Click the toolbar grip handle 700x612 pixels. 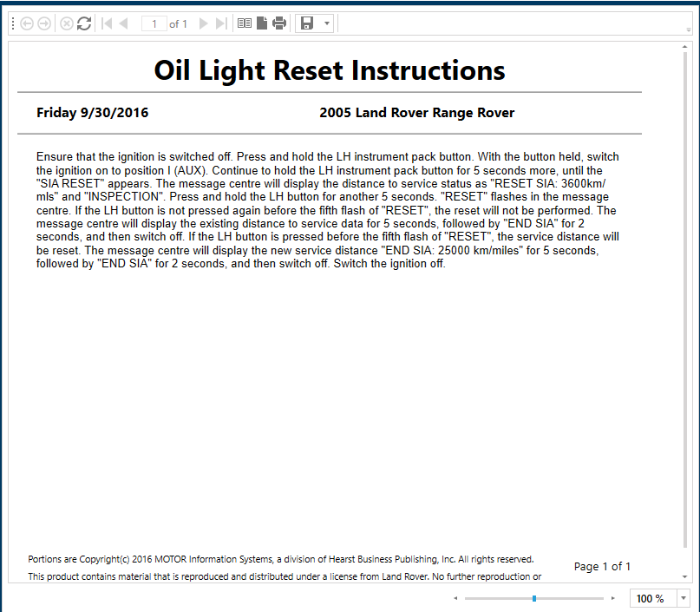point(13,23)
